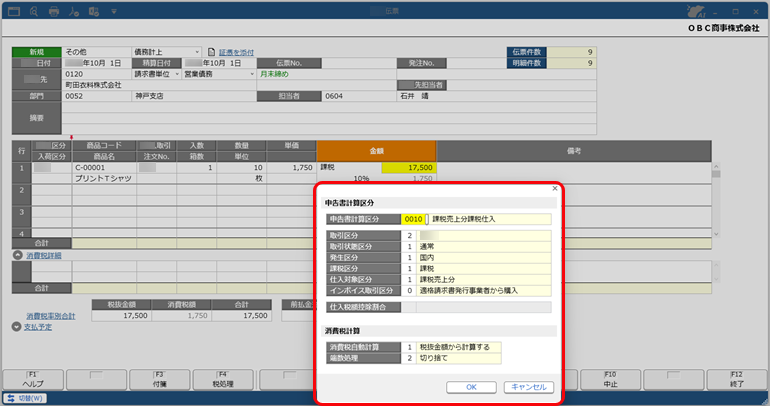Open the 債務計上 dropdown
The width and height of the screenshot is (770, 406).
click(x=197, y=52)
